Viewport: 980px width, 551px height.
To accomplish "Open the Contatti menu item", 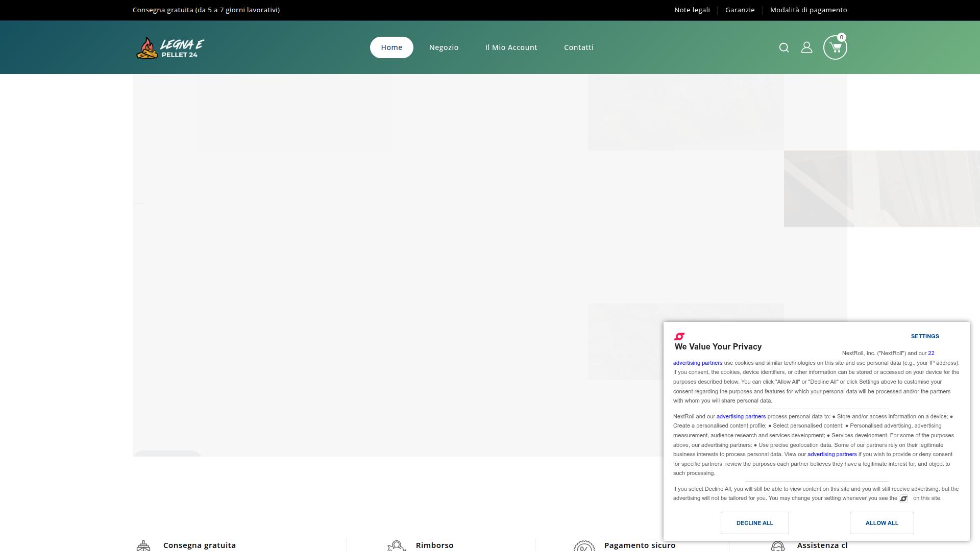I will coord(579,47).
